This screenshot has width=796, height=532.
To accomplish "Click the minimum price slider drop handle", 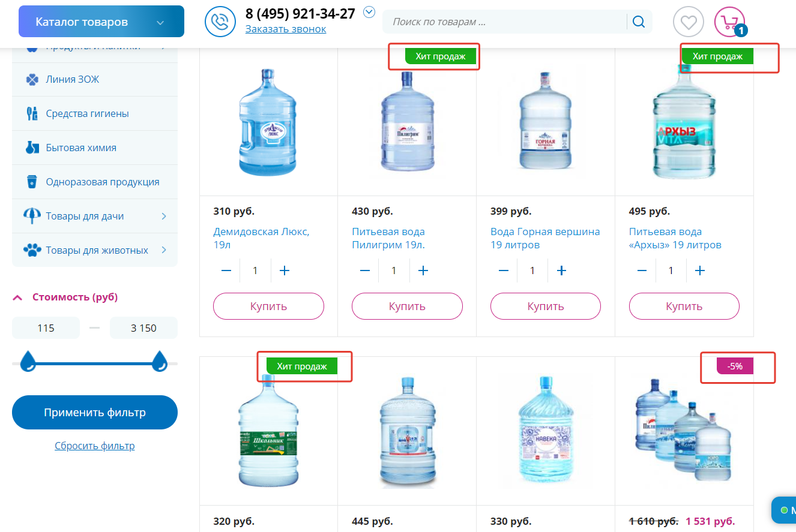I will pos(28,362).
